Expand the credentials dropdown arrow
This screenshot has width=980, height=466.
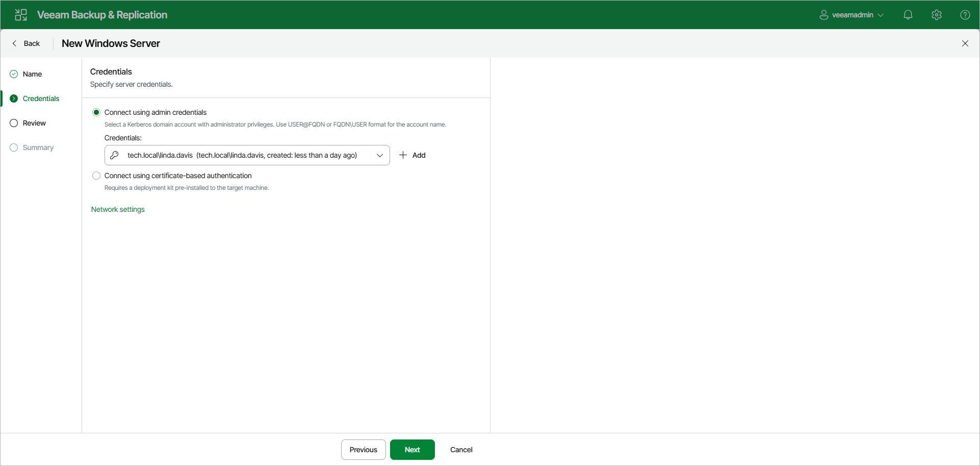tap(380, 155)
